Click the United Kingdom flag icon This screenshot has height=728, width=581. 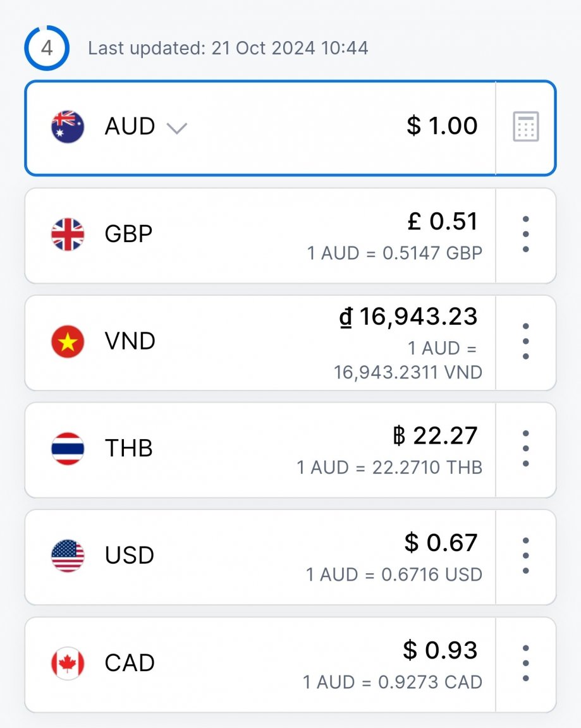click(x=68, y=234)
